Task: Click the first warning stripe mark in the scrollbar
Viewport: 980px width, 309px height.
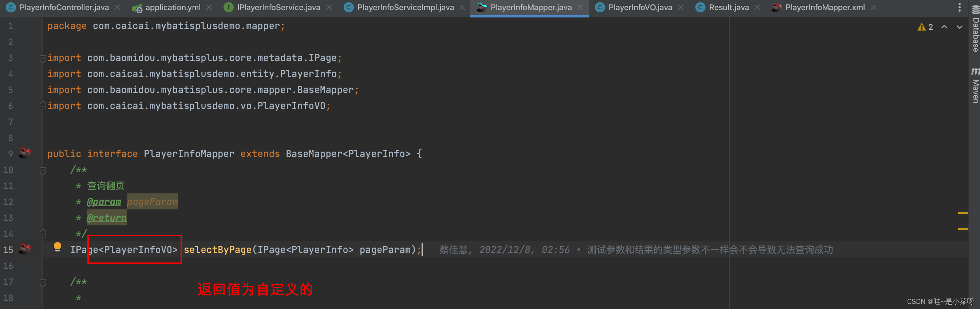Action: point(963,213)
